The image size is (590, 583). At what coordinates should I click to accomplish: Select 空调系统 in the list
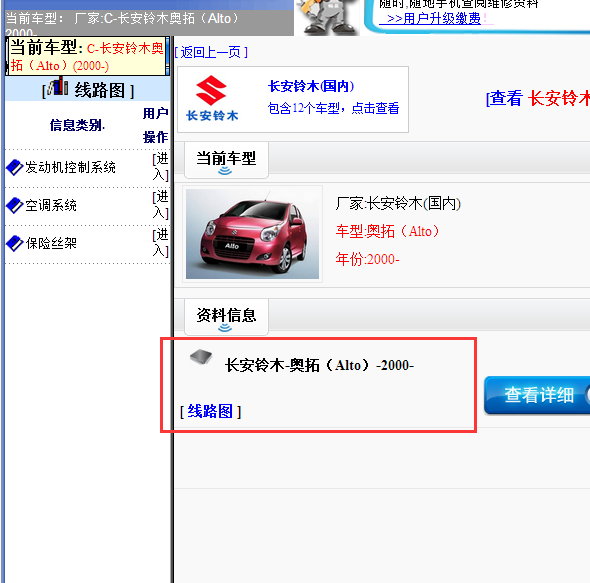51,205
